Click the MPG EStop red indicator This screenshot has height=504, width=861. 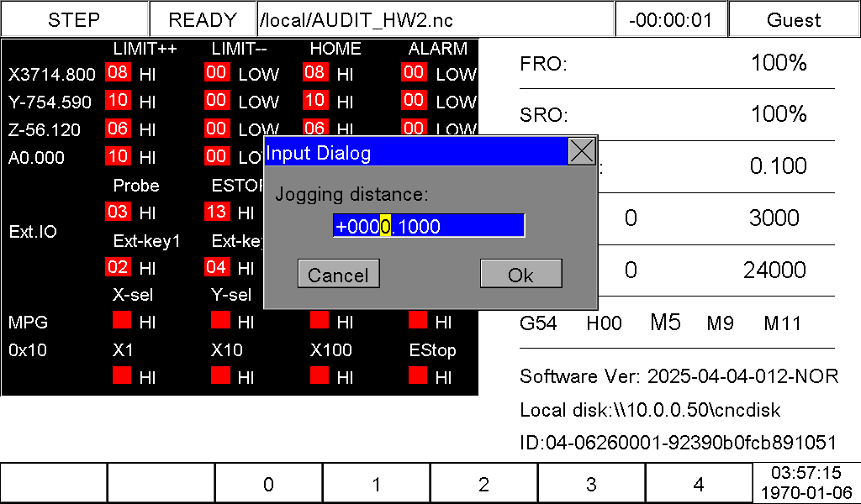[419, 375]
